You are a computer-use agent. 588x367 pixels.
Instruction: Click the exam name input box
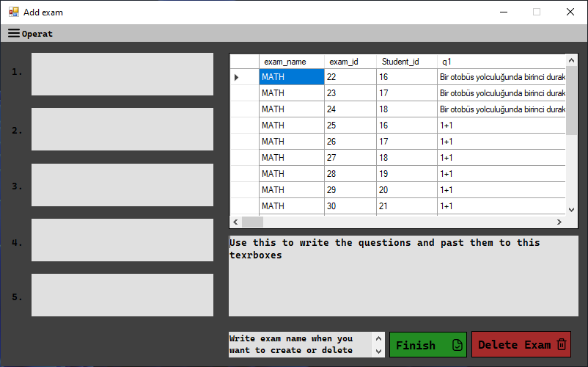point(301,344)
